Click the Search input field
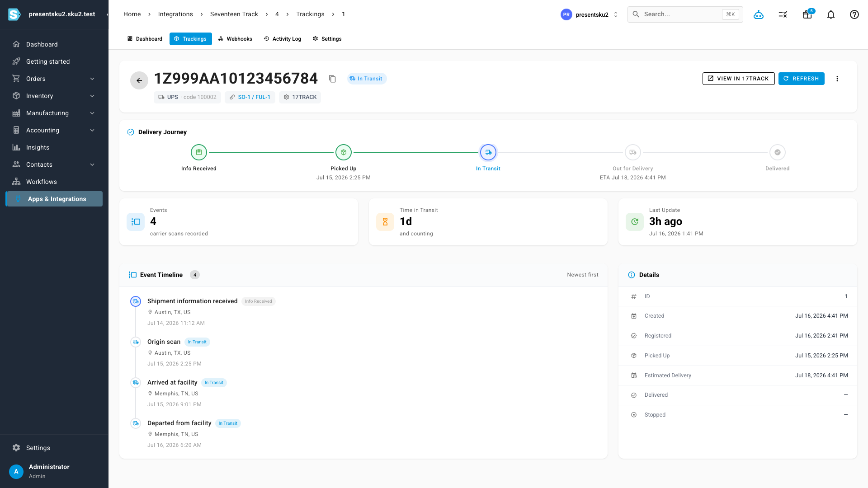 tap(685, 14)
